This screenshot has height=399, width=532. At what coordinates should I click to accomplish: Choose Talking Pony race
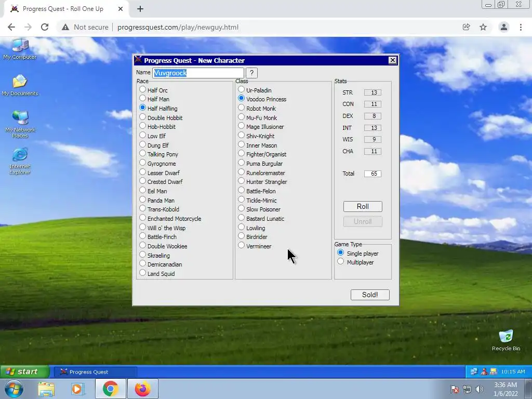coord(142,153)
